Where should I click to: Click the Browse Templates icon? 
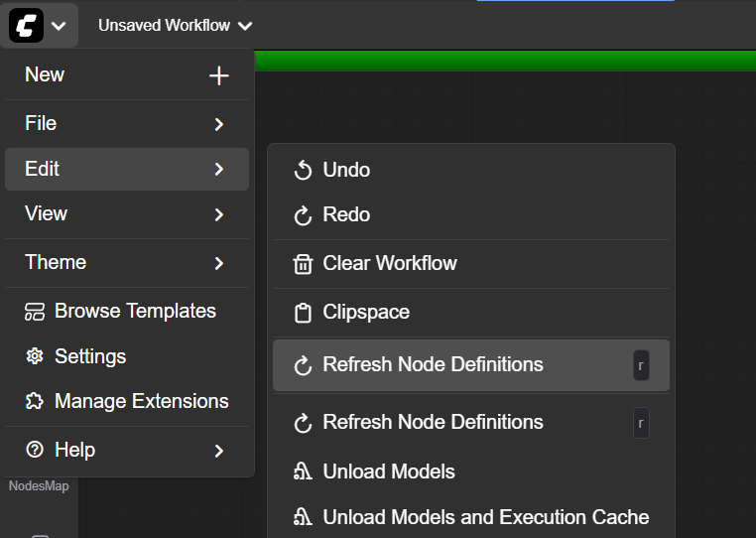[x=35, y=312]
